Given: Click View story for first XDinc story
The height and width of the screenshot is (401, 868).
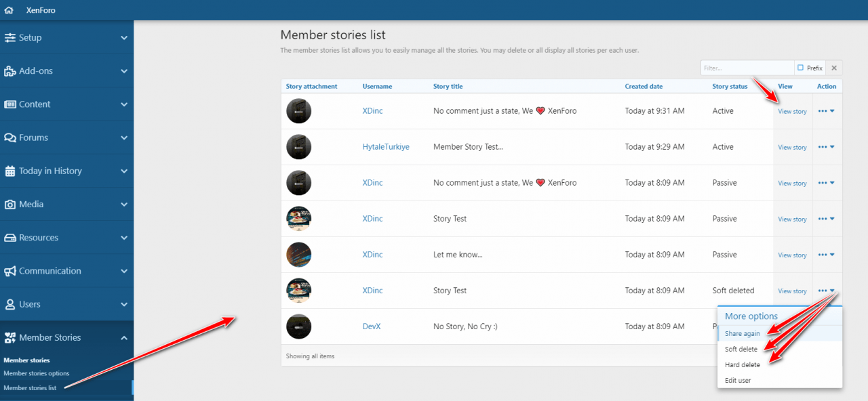Looking at the screenshot, I should (792, 112).
